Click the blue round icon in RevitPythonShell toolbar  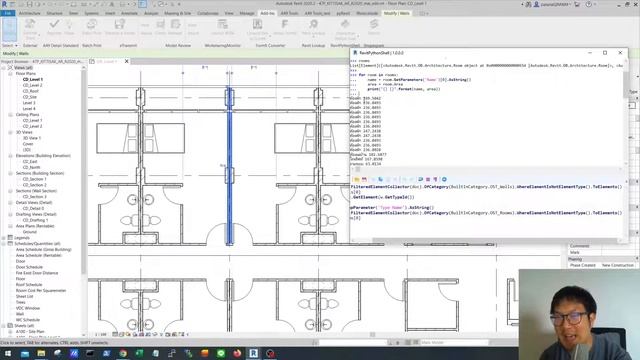pos(444,179)
